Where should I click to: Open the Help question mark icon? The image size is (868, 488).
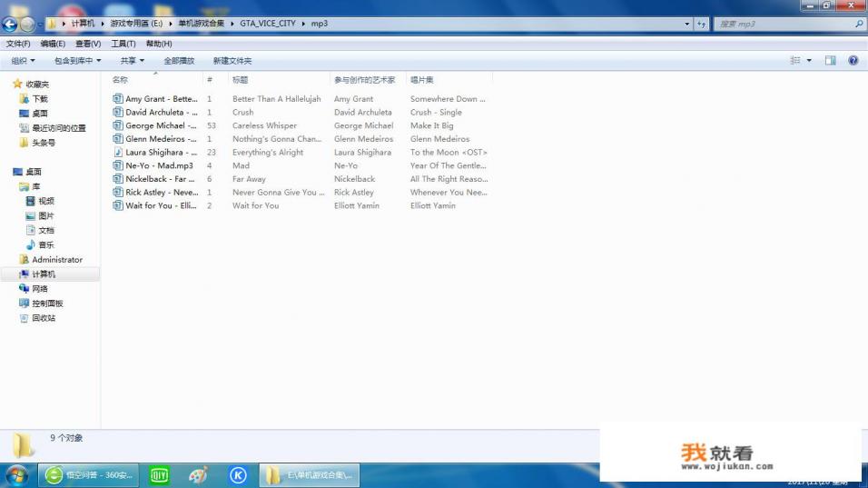pyautogui.click(x=853, y=61)
